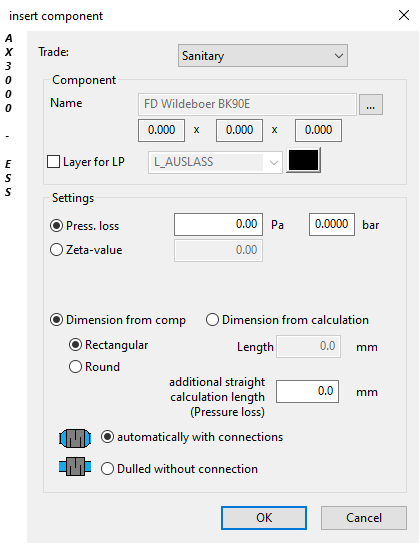Confirm with the OK button

pos(264,518)
